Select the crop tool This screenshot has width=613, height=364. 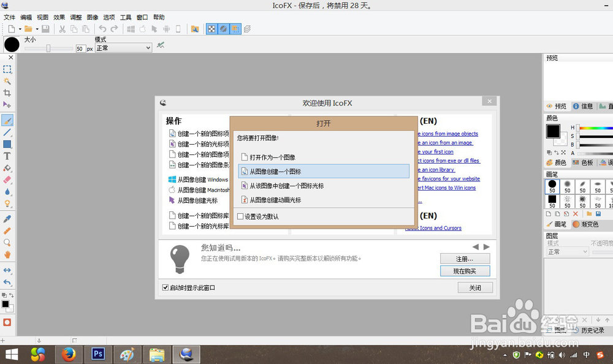point(7,93)
